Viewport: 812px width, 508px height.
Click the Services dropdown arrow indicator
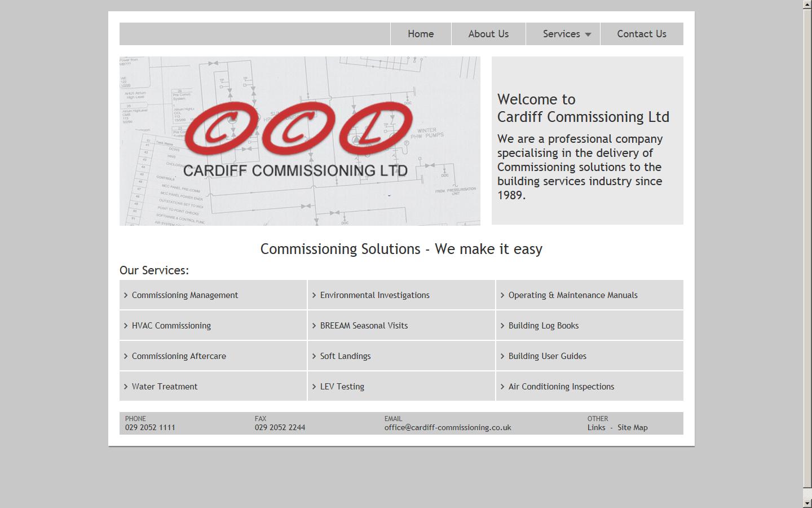pyautogui.click(x=588, y=34)
